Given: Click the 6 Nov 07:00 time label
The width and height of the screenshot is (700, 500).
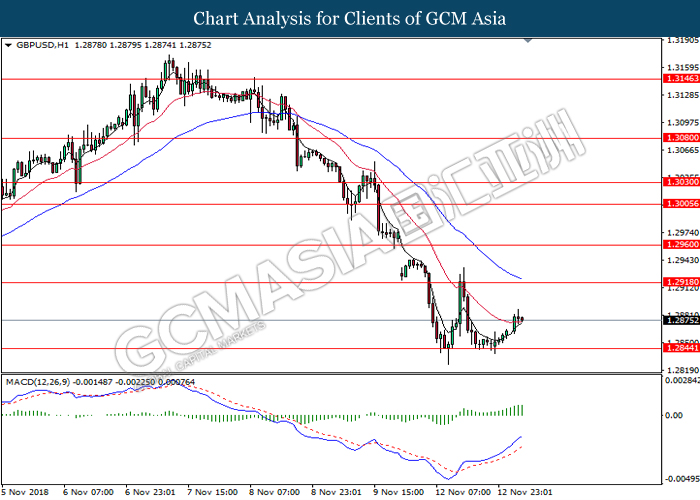Looking at the screenshot, I should coord(88,492).
